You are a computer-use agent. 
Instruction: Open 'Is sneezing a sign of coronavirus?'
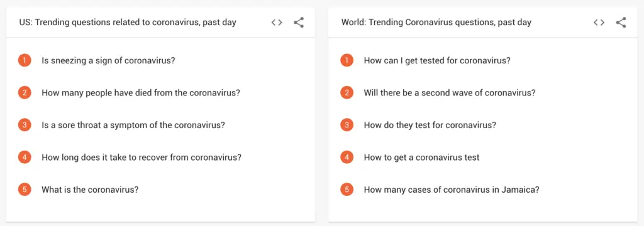[x=108, y=61]
